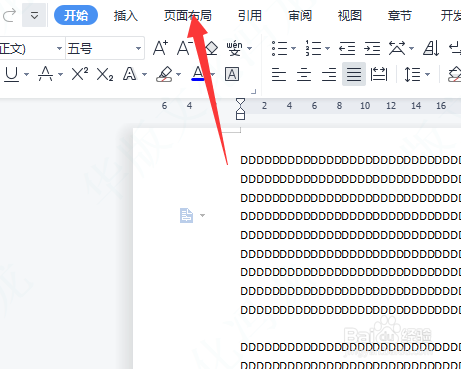The height and width of the screenshot is (369, 461).
Task: Apply the text highlight color
Action: (x=164, y=74)
